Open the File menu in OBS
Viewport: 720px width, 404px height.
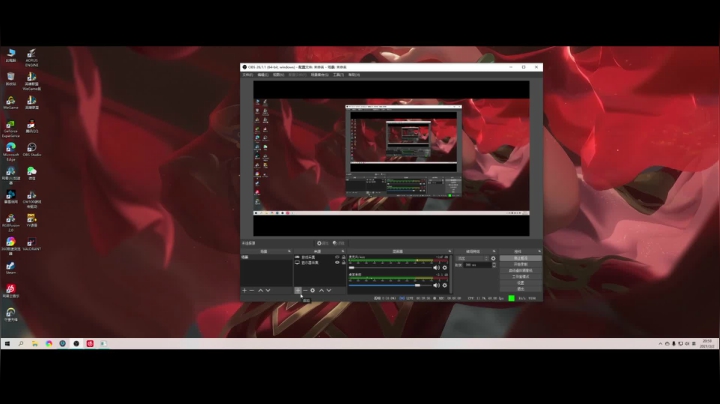pyautogui.click(x=248, y=75)
